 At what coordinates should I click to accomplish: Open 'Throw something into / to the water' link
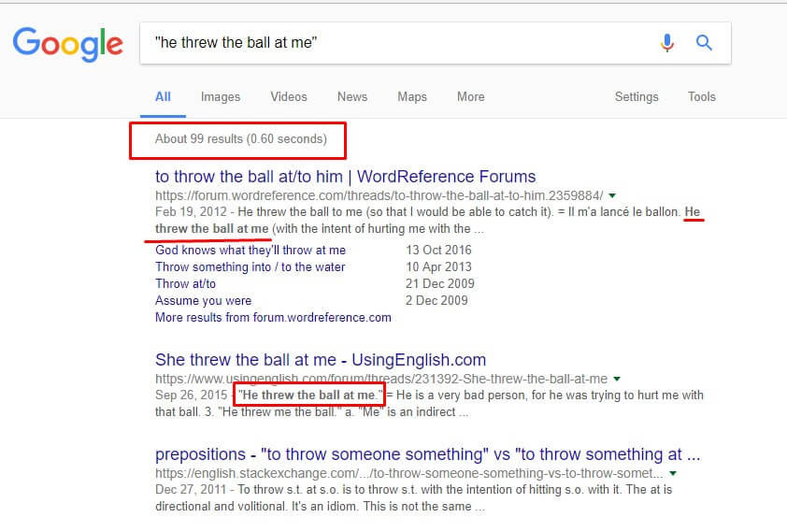[x=250, y=267]
